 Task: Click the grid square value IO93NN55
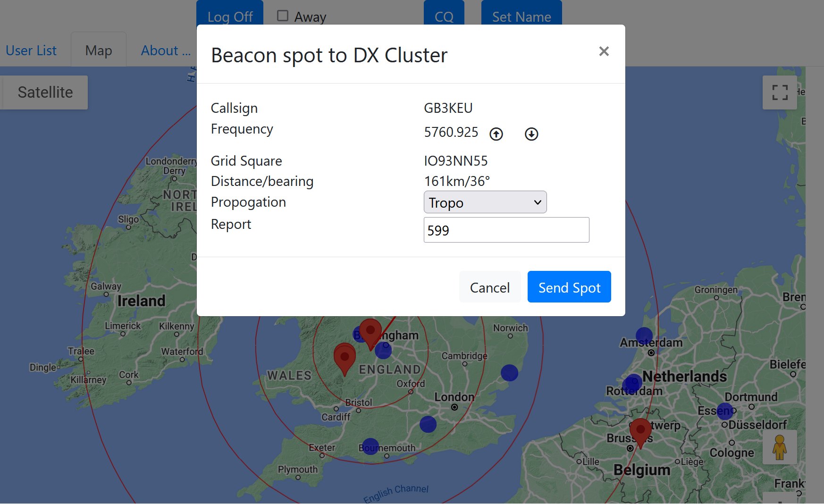456,161
